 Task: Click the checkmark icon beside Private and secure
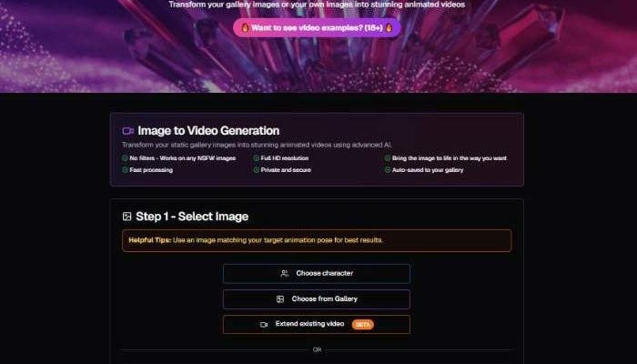coord(256,170)
